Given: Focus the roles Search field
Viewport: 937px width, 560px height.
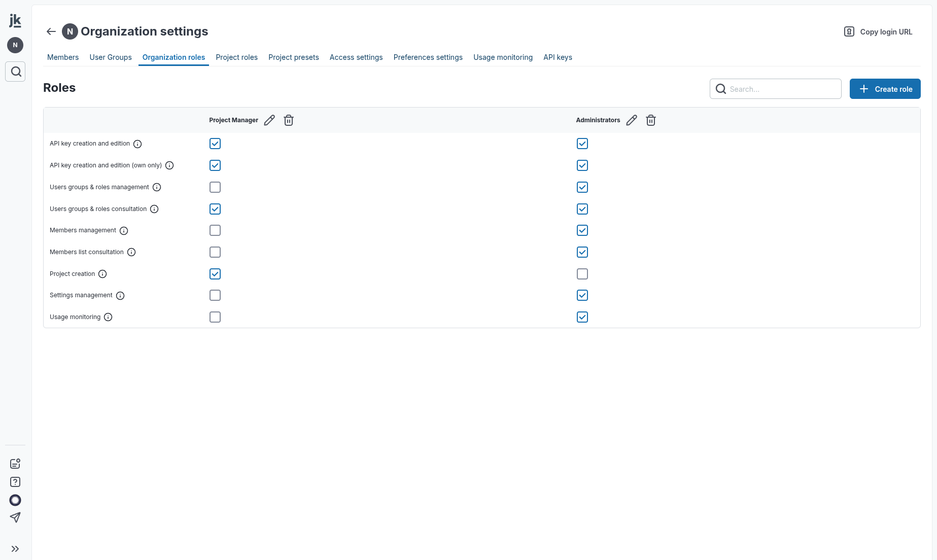Looking at the screenshot, I should click(775, 89).
